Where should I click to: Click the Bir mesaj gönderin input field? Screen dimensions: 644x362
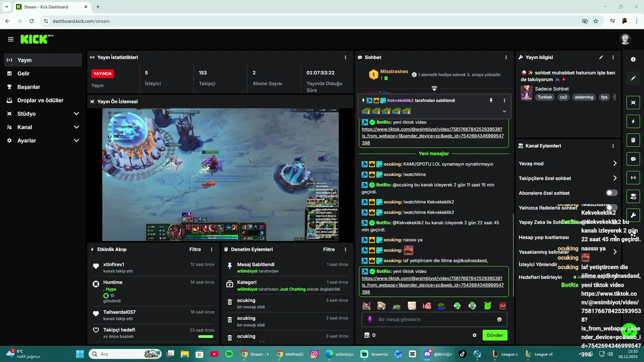435,319
